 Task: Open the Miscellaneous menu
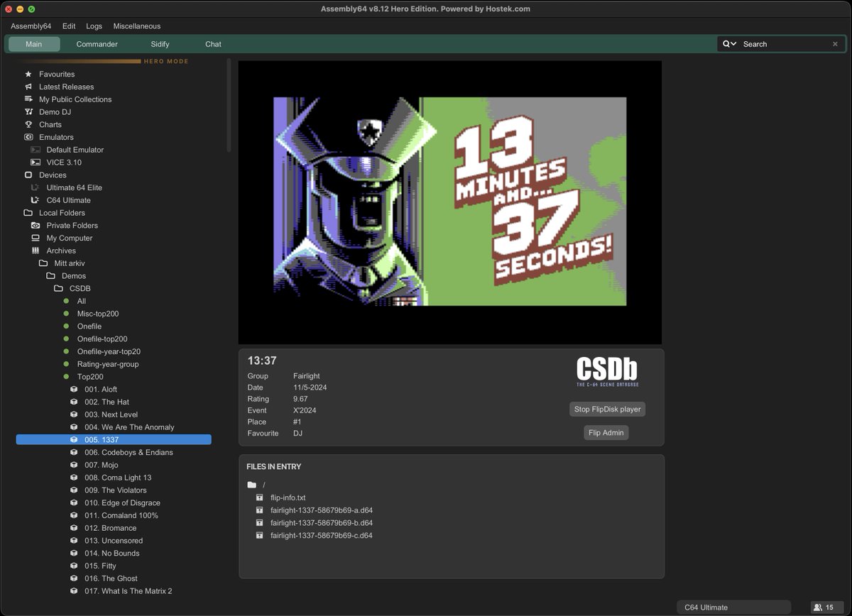[136, 26]
